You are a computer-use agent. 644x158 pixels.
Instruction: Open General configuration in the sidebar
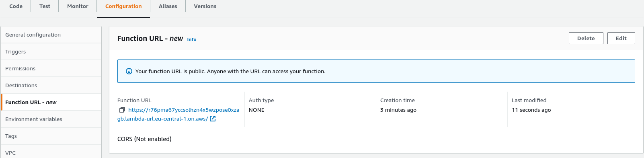(51, 35)
